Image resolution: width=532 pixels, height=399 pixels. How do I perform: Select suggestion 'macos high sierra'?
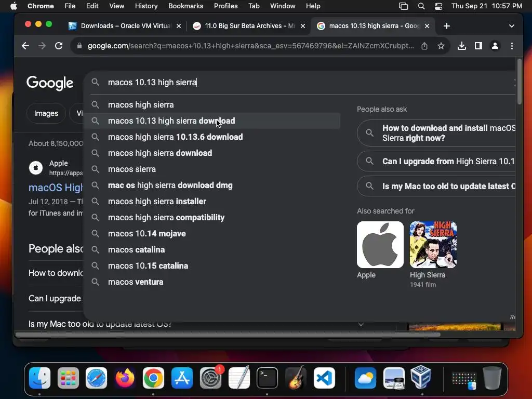click(x=212, y=105)
